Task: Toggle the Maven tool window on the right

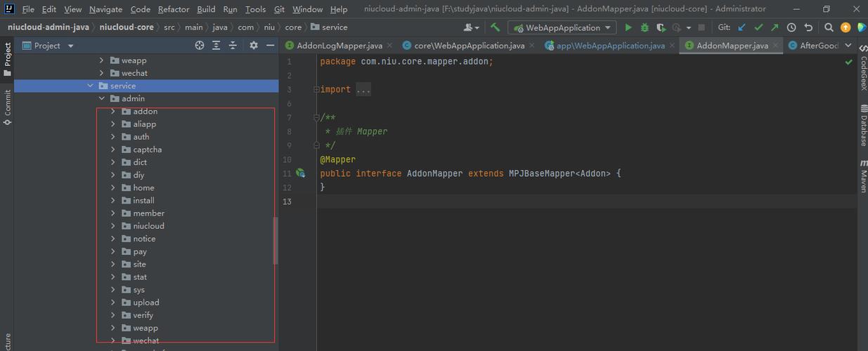Action: point(863,175)
